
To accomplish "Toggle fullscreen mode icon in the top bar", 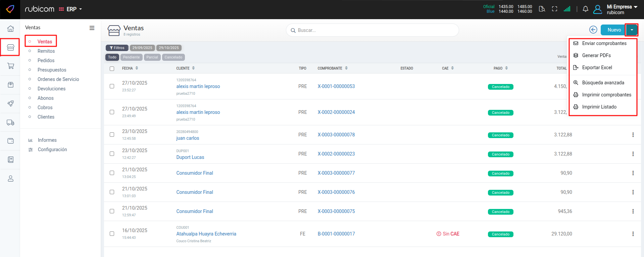I will pyautogui.click(x=554, y=9).
